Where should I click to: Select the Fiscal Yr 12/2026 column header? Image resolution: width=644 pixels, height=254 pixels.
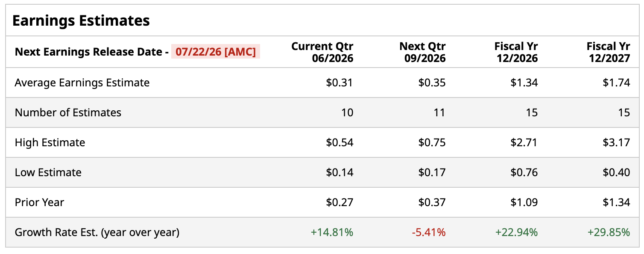[517, 52]
